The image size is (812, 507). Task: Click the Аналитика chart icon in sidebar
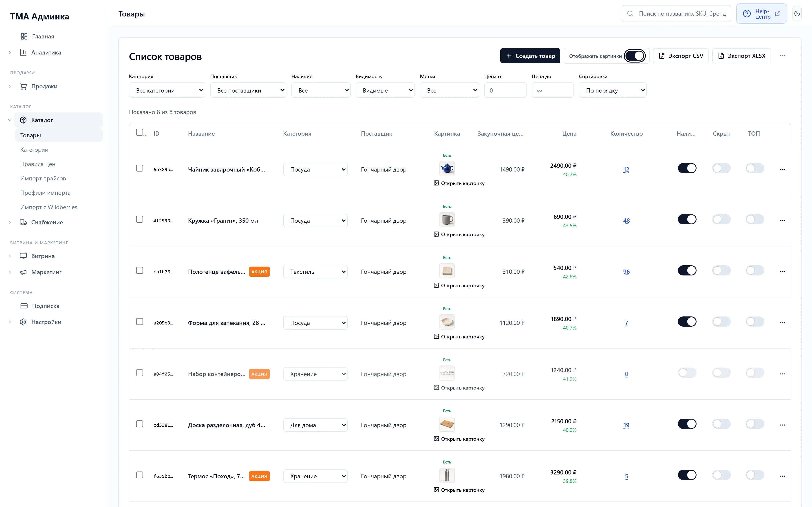23,52
